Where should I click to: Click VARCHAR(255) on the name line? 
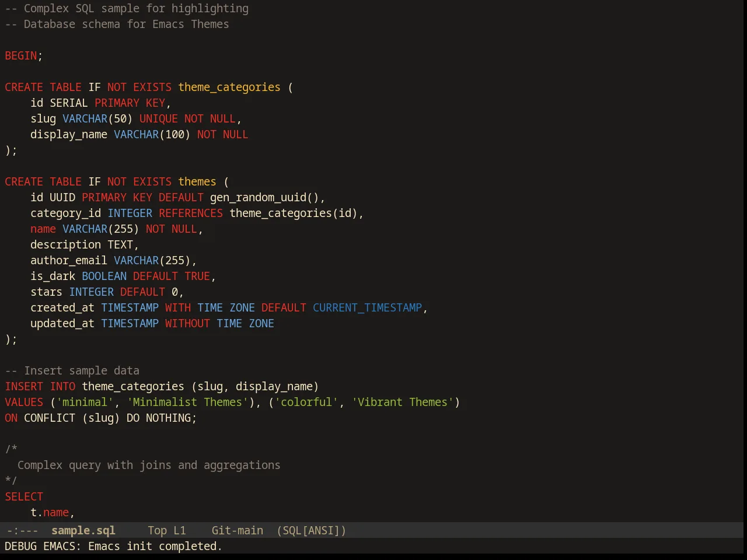(101, 229)
